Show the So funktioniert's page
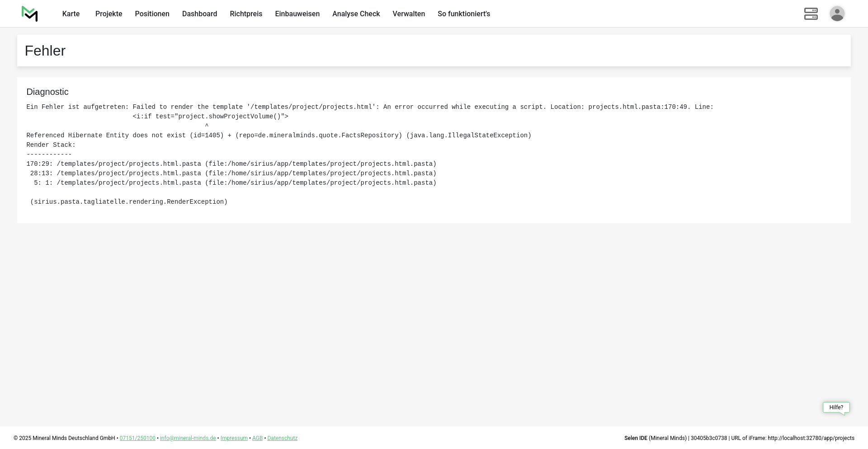868x449 pixels. [463, 14]
